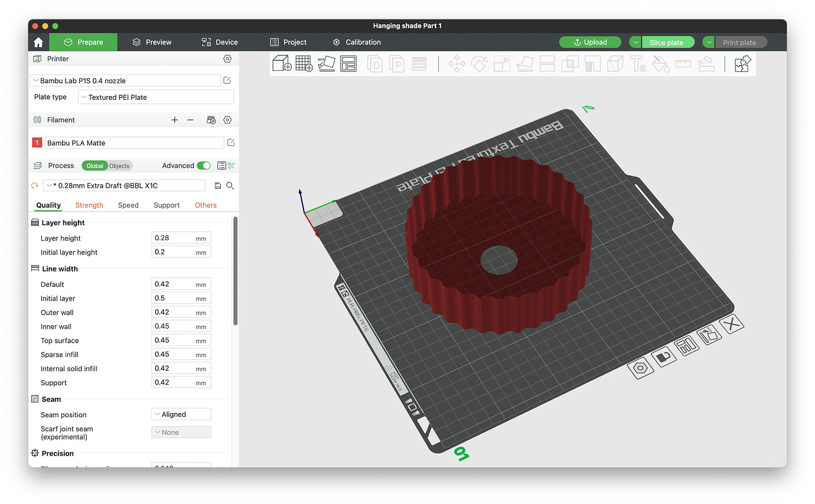Screen dimensions: 815x504
Task: Open the Project tab
Action: click(x=288, y=42)
